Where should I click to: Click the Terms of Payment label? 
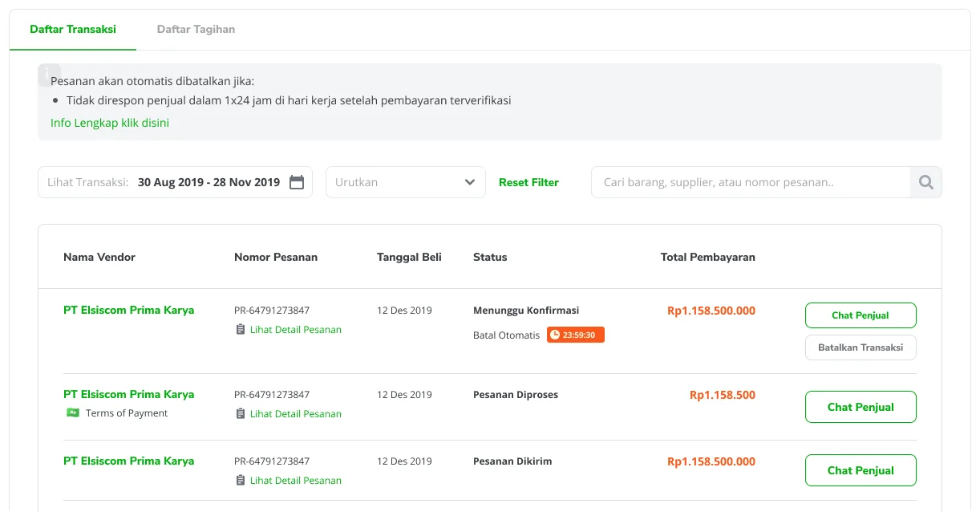[127, 413]
